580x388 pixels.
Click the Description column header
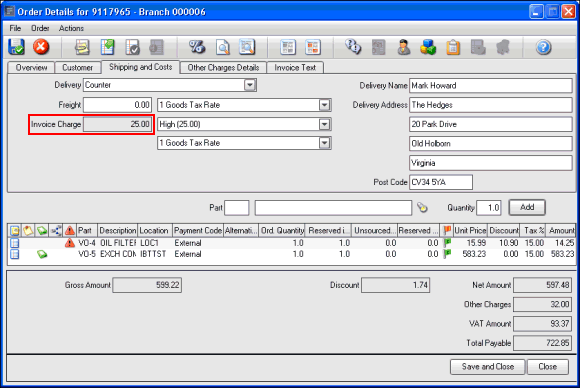(118, 230)
